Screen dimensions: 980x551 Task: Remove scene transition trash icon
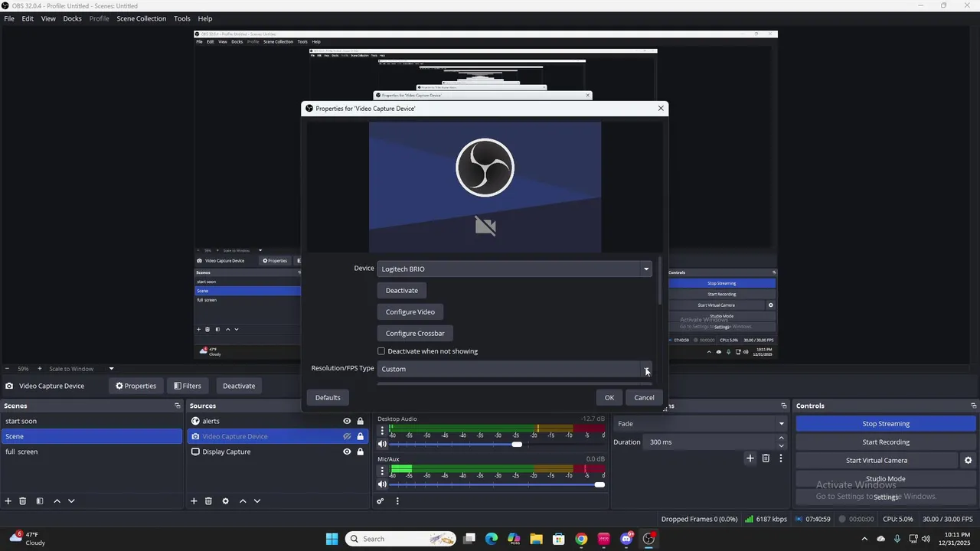(766, 458)
